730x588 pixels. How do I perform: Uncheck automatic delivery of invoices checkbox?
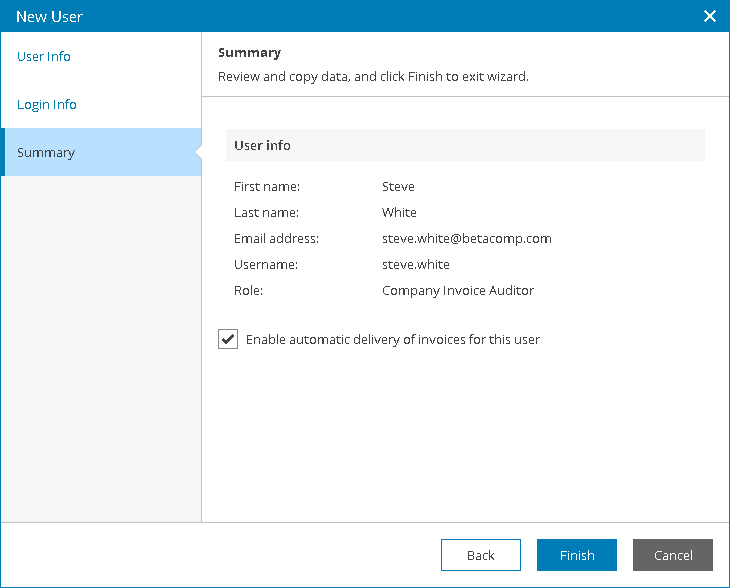[x=228, y=339]
